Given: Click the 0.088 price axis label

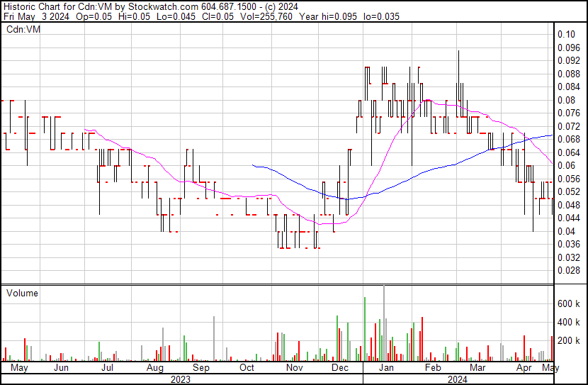Looking at the screenshot, I should pos(569,74).
